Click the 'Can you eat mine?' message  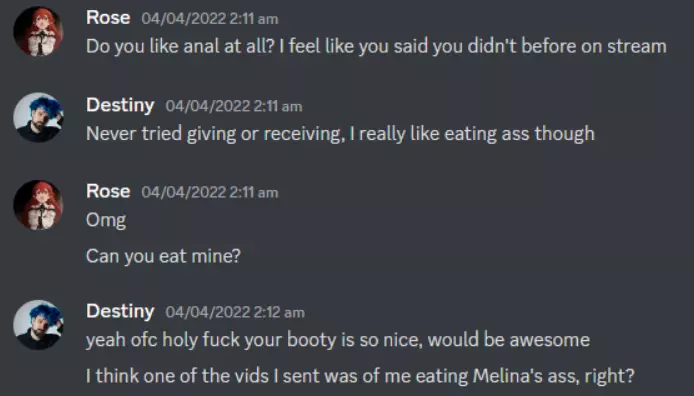point(163,257)
